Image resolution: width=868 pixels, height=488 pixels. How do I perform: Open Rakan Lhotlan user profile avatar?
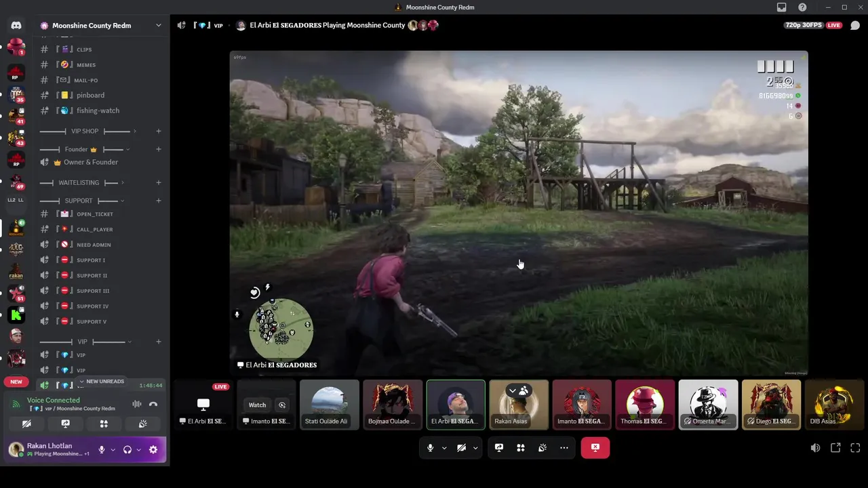pos(16,449)
